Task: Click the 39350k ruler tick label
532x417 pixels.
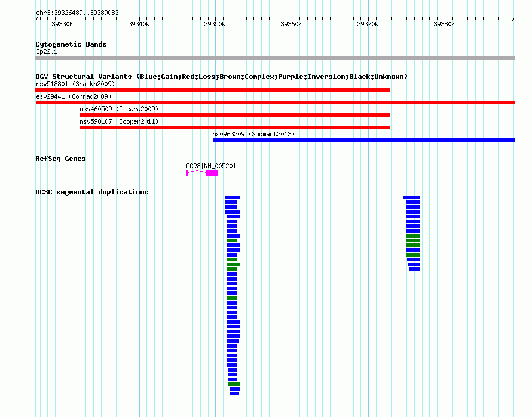Action: click(x=215, y=24)
